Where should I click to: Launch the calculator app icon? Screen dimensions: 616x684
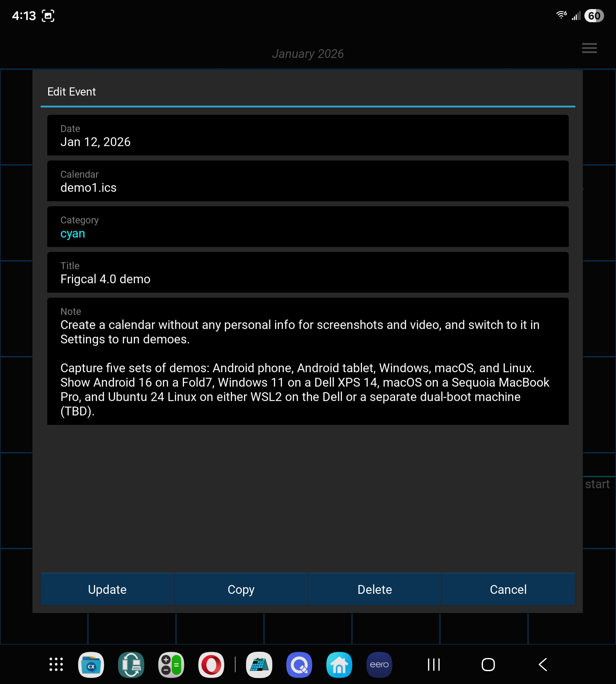[171, 664]
